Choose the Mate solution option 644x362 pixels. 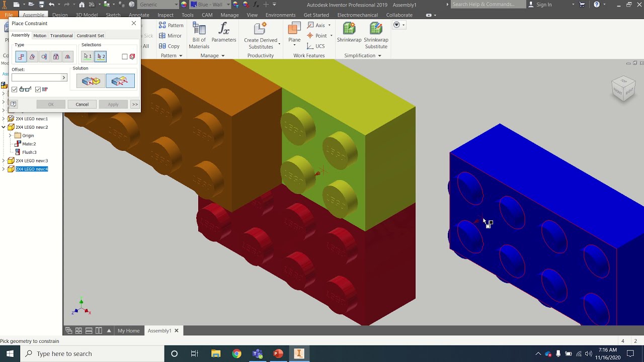tap(91, 81)
